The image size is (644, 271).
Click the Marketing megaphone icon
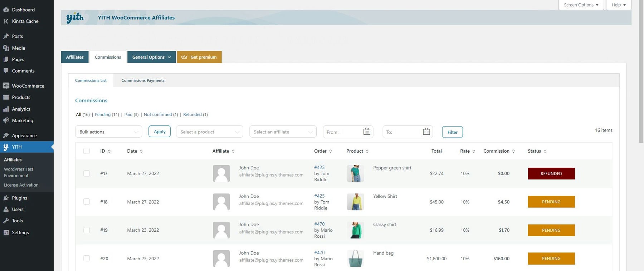6,120
